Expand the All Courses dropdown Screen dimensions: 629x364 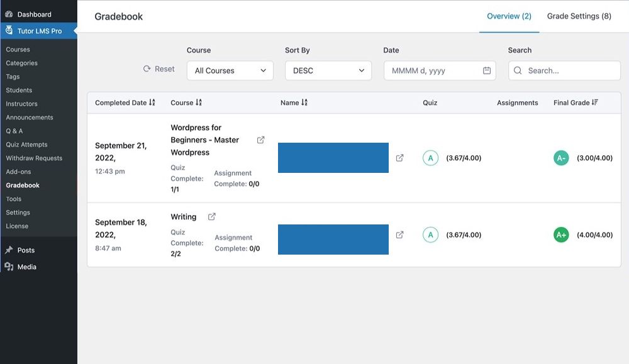pyautogui.click(x=230, y=71)
